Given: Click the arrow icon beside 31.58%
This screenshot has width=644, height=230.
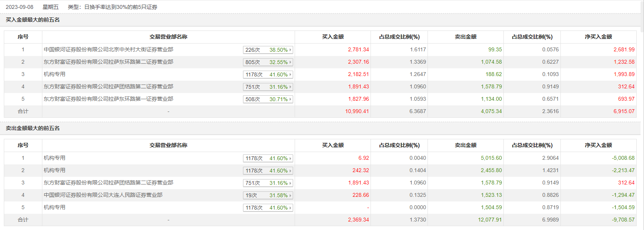Looking at the screenshot, I should pyautogui.click(x=290, y=195).
